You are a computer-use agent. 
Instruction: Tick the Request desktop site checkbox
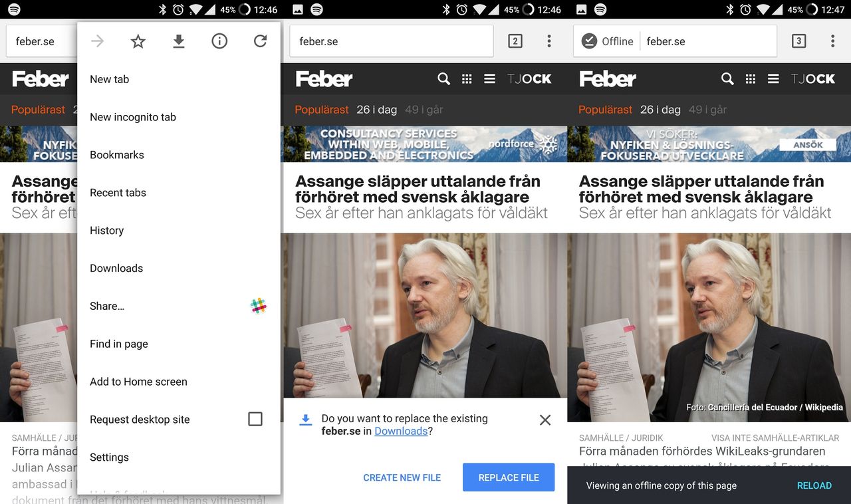pos(255,419)
